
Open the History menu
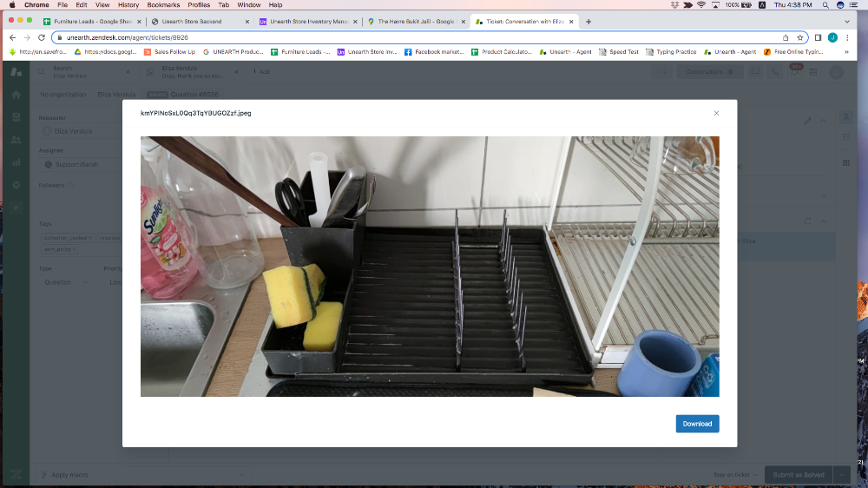pyautogui.click(x=128, y=5)
